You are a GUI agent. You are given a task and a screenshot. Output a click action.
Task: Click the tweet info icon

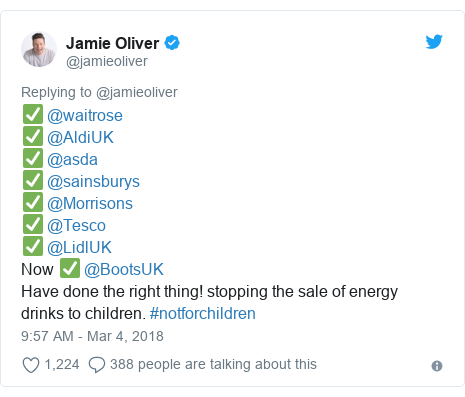[x=437, y=366]
